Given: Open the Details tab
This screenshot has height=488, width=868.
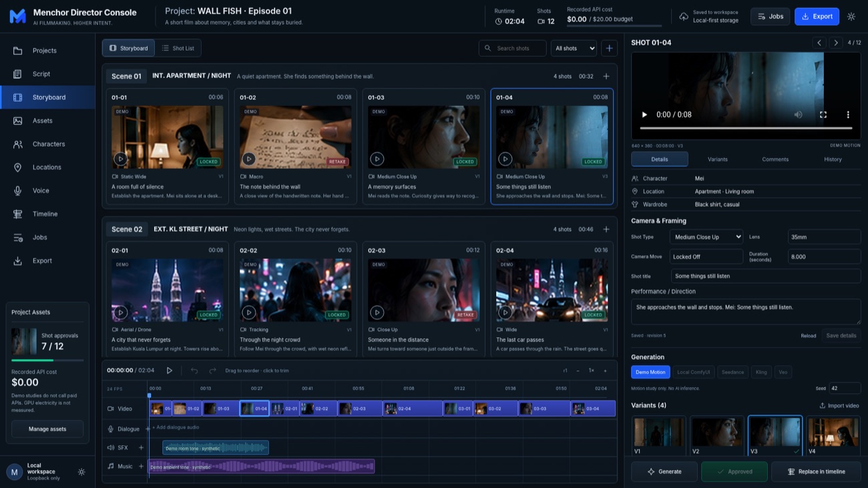Looking at the screenshot, I should tap(660, 159).
